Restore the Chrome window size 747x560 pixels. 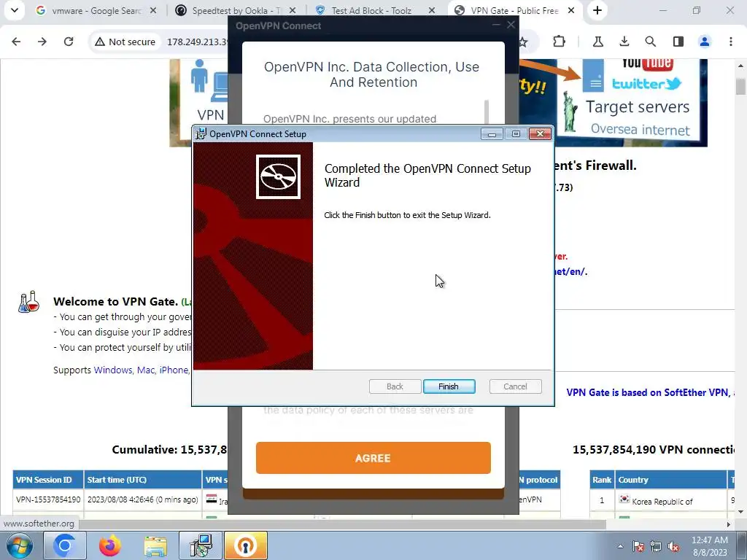pyautogui.click(x=697, y=10)
